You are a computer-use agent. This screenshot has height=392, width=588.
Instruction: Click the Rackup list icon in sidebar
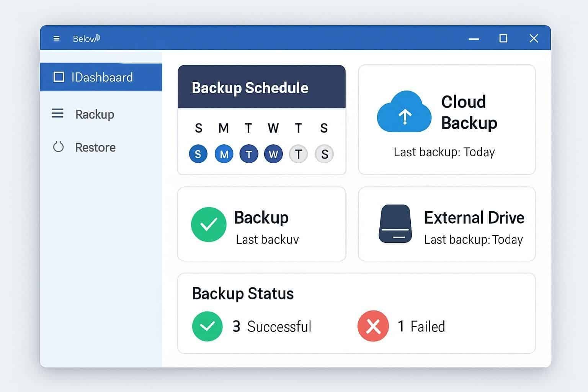click(x=57, y=113)
